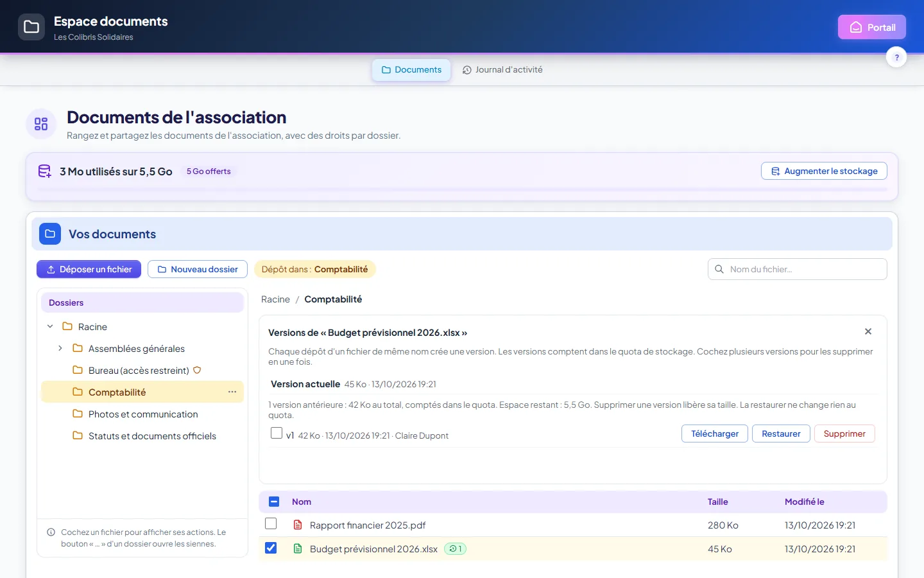
Task: Open the three-dots menu for Comptabilité folder
Action: tap(232, 392)
